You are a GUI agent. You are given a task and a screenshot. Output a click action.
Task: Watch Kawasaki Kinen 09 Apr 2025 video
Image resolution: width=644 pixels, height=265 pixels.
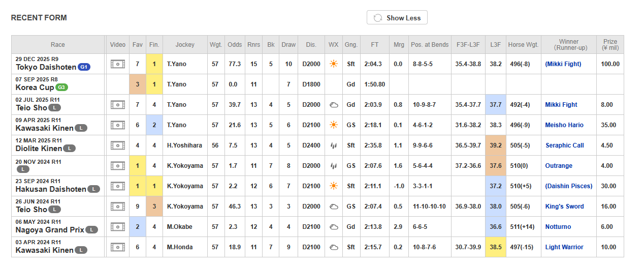click(117, 125)
